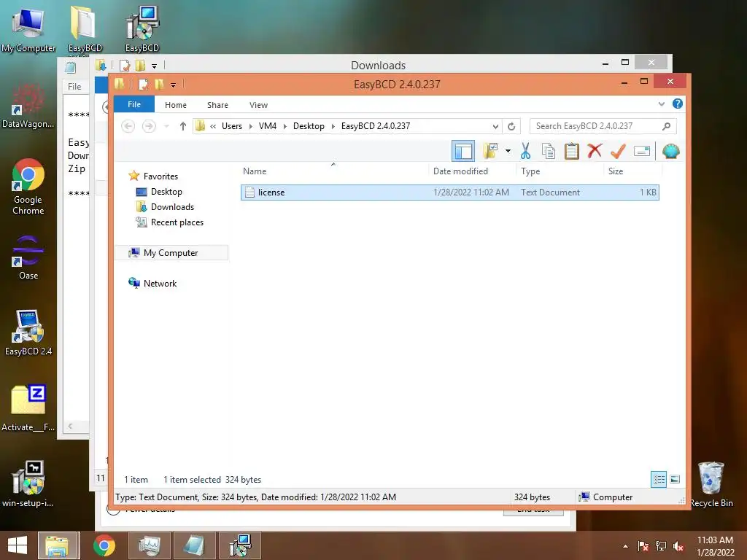Switch to the View ribbon tab
The height and width of the screenshot is (560, 747).
258,105
